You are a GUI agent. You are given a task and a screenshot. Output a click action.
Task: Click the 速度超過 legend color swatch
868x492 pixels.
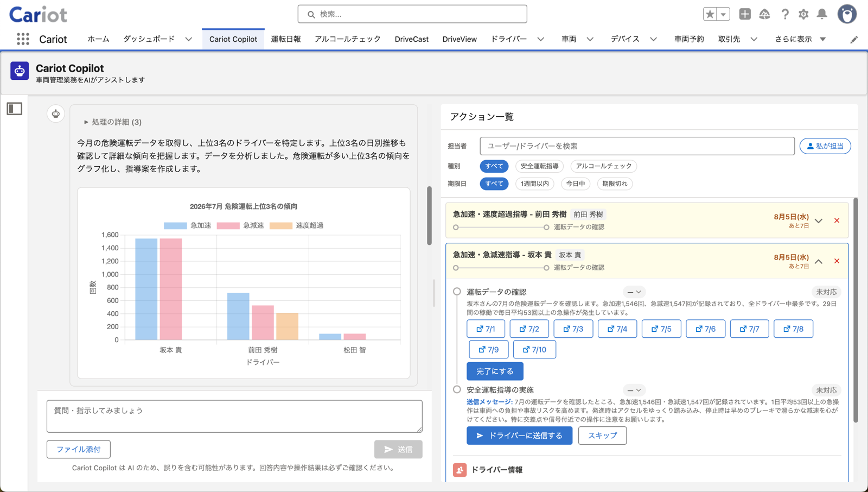[x=281, y=225]
